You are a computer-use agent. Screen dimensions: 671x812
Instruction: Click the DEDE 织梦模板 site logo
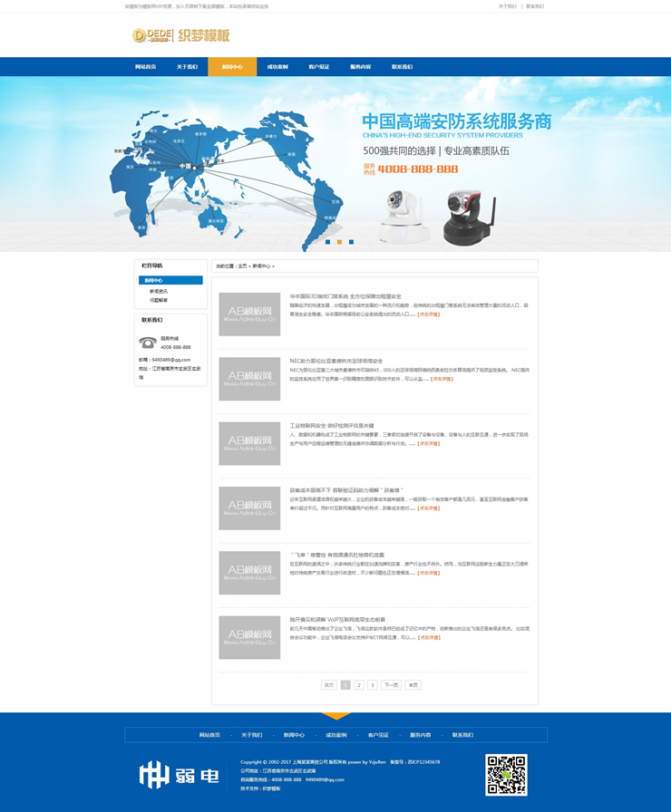(x=181, y=35)
